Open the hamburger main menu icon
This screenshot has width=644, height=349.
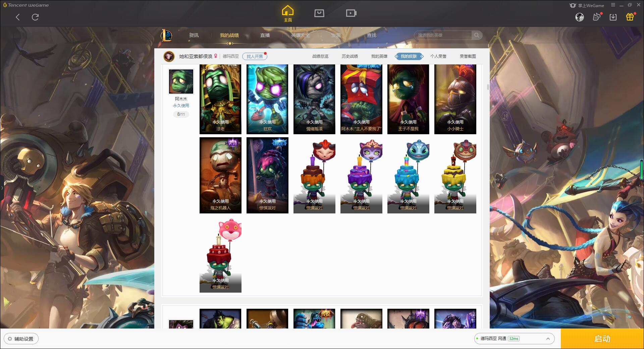(x=613, y=5)
